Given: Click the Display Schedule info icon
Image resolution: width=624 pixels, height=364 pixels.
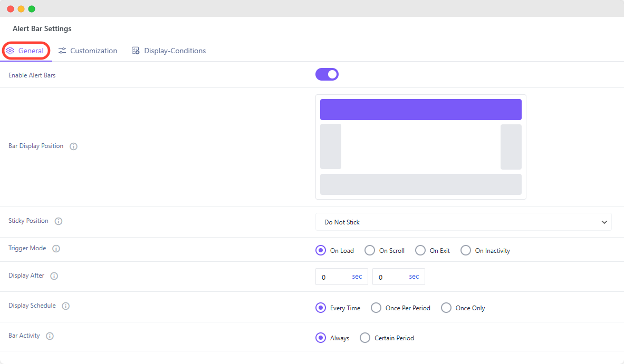Looking at the screenshot, I should (66, 306).
